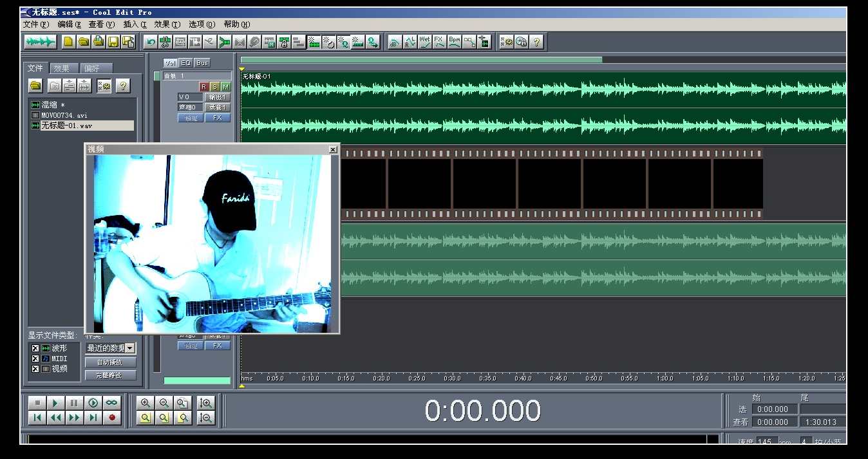868x459 pixels.
Task: Click the 声相0 pan field on track 1
Action: (x=190, y=108)
